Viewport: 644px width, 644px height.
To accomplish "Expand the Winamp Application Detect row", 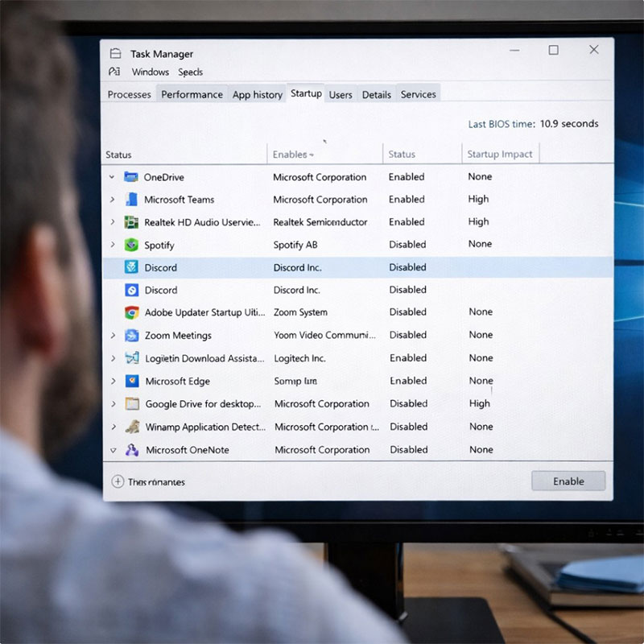I will click(x=114, y=427).
